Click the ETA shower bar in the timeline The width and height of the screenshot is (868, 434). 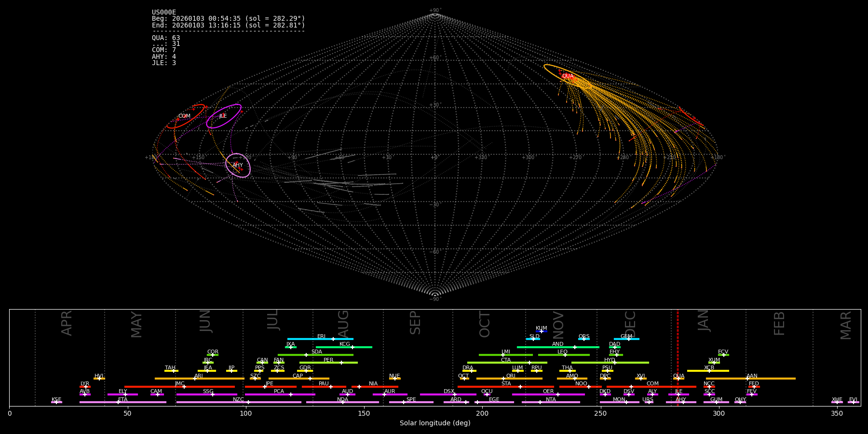coord(123,402)
